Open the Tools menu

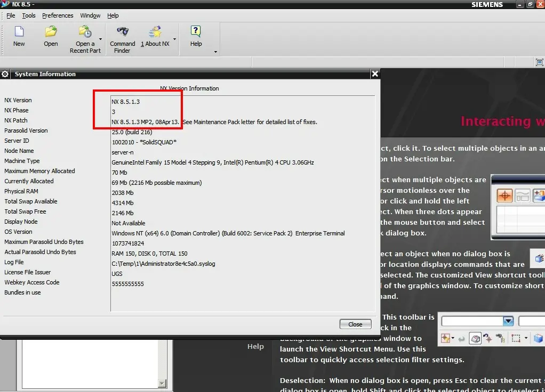(29, 15)
